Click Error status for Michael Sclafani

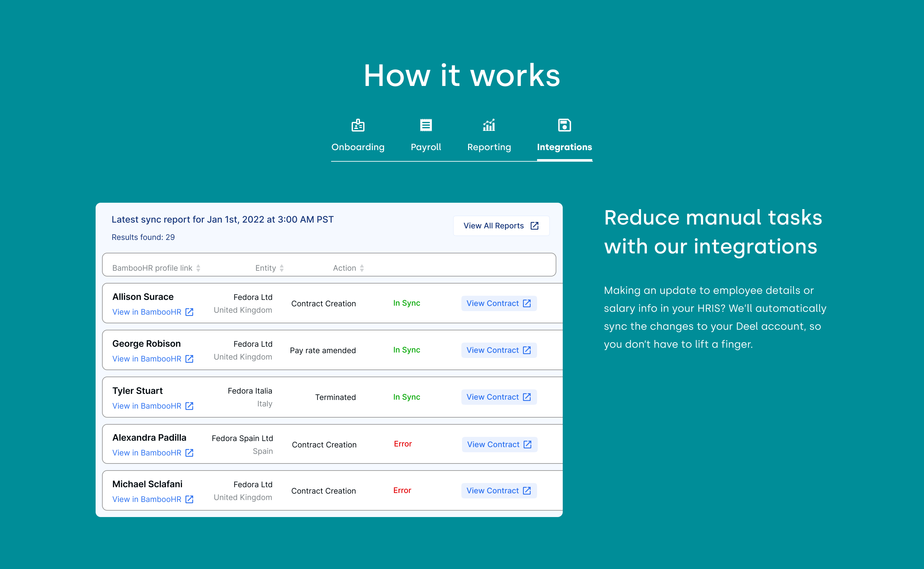[402, 490]
